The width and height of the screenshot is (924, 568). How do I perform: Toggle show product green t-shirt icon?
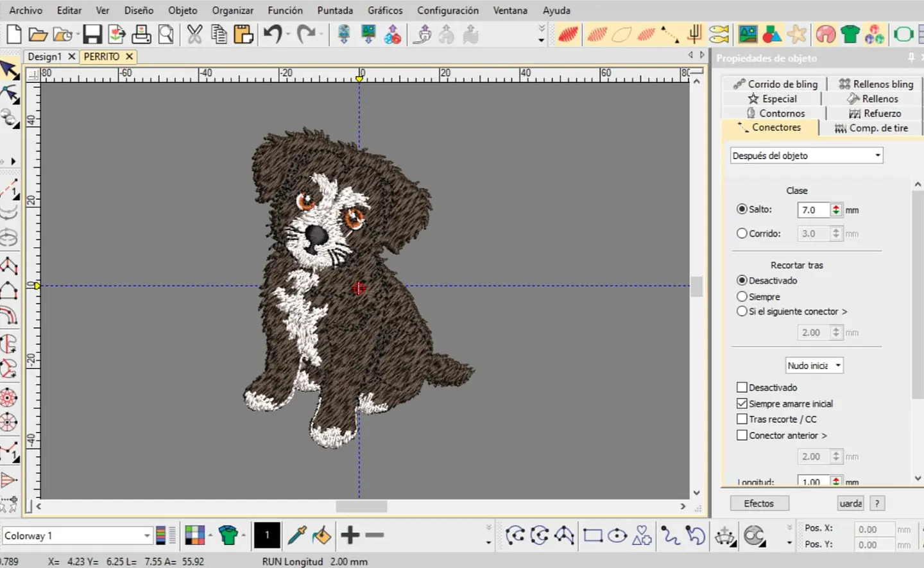[x=850, y=34]
